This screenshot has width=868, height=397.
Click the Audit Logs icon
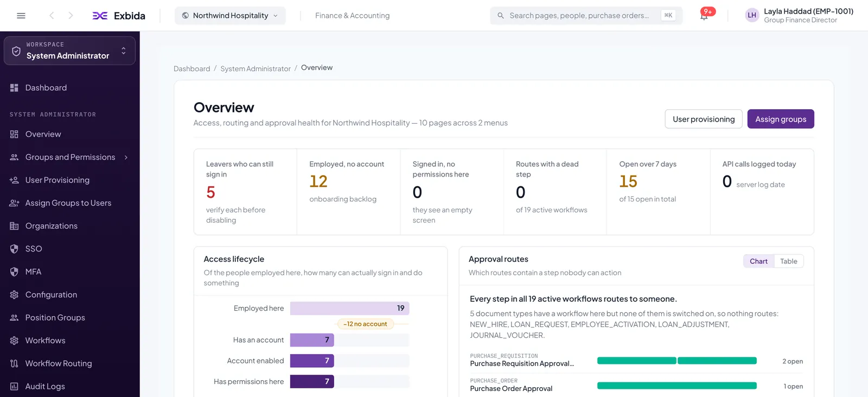14,387
